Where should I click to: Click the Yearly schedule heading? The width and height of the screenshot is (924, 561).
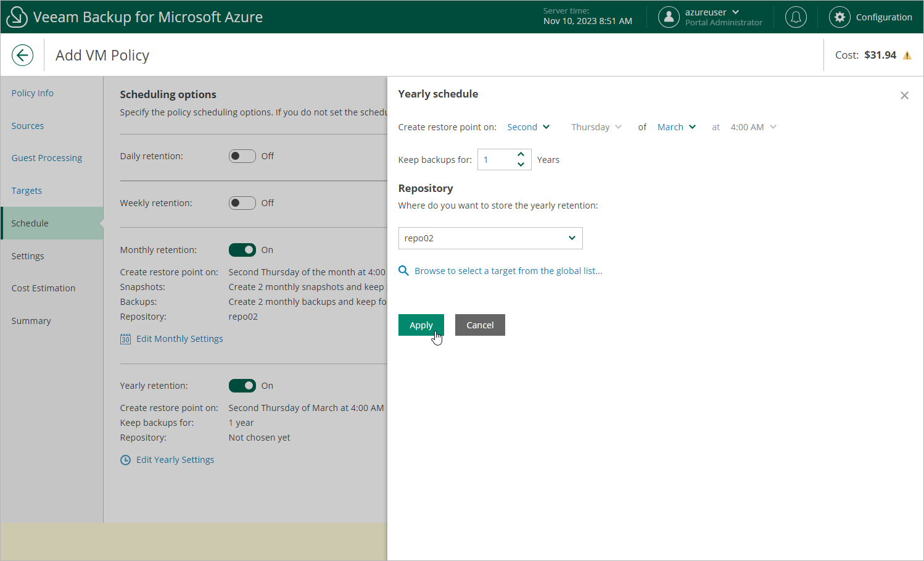[438, 94]
